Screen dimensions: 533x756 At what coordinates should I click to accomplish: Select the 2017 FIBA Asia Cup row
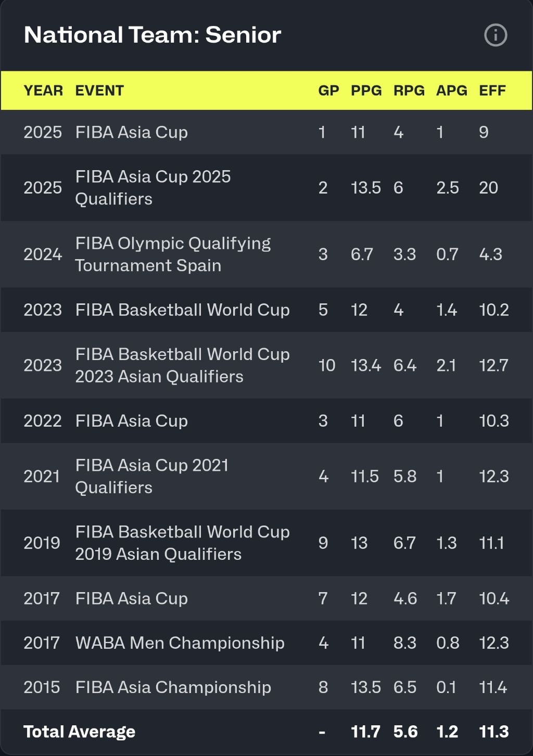pos(131,598)
